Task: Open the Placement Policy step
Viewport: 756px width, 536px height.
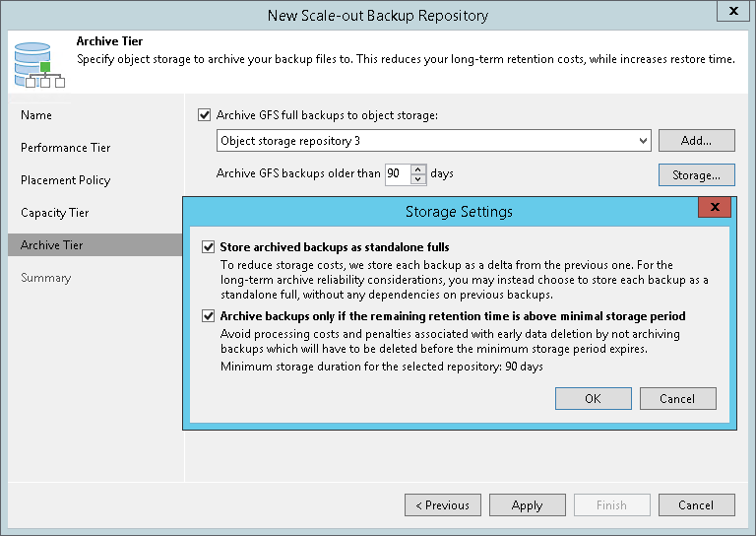Action: pyautogui.click(x=65, y=180)
